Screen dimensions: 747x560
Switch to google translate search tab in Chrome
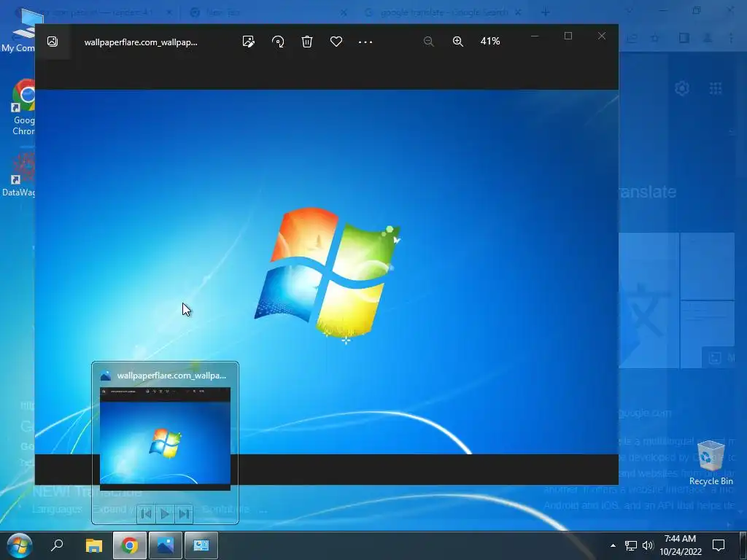pos(443,12)
